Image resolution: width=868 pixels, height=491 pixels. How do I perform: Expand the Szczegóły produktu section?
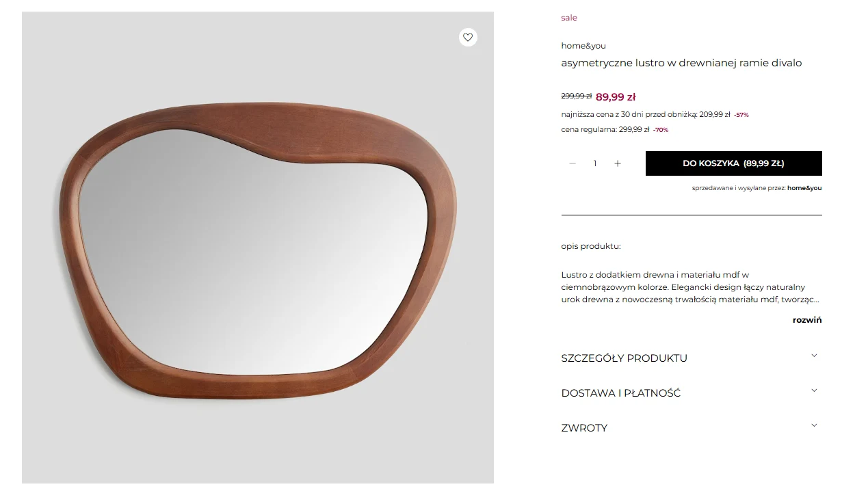[x=691, y=358]
